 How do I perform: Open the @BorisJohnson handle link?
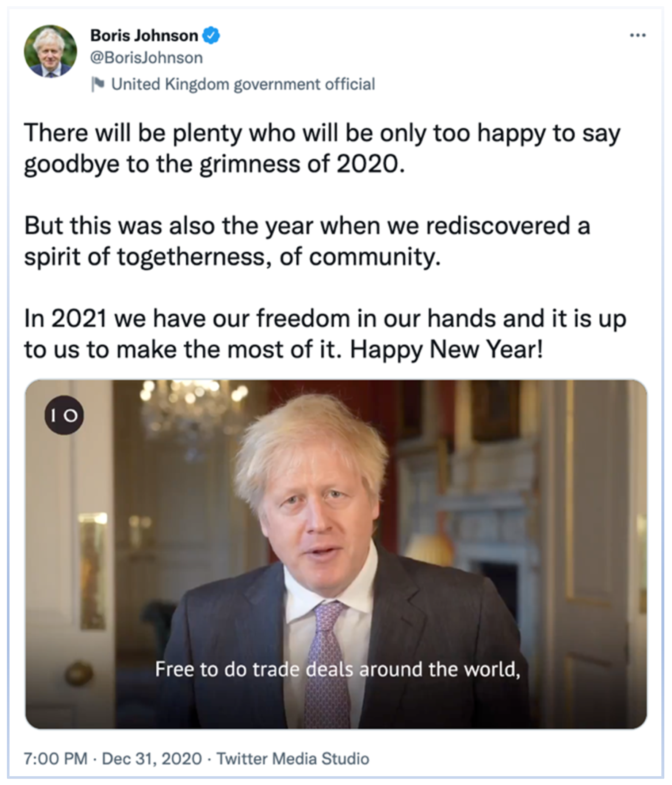(146, 58)
